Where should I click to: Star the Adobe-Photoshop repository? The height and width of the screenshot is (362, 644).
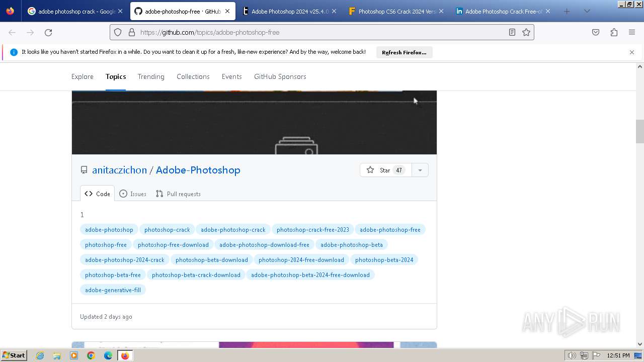pos(386,170)
